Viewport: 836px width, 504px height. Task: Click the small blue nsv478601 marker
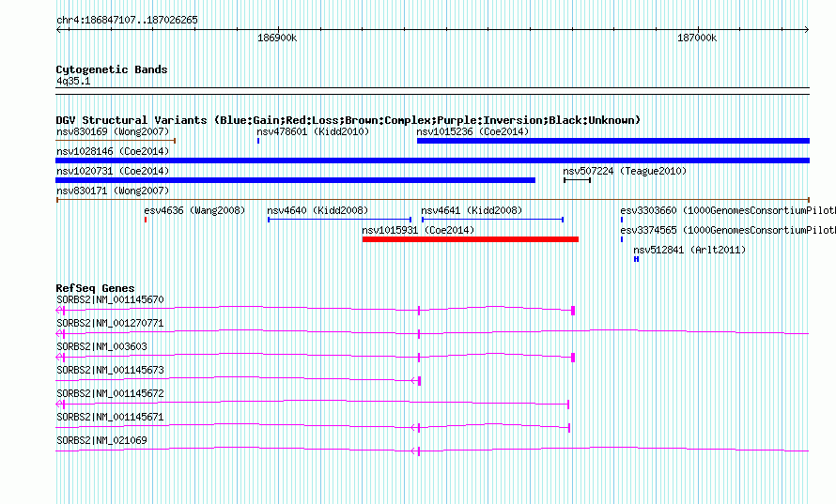pyautogui.click(x=258, y=141)
